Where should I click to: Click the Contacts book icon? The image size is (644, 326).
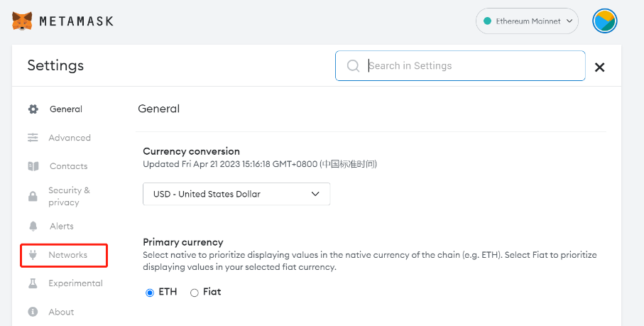click(x=33, y=166)
